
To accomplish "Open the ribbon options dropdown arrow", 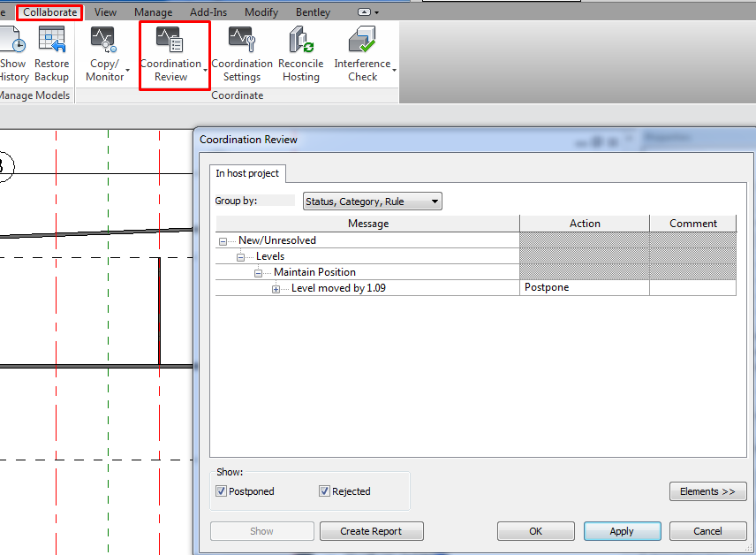I will 376,12.
